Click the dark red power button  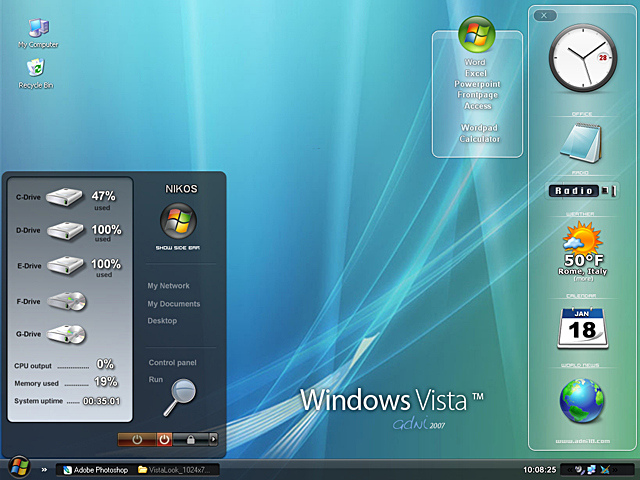137,440
